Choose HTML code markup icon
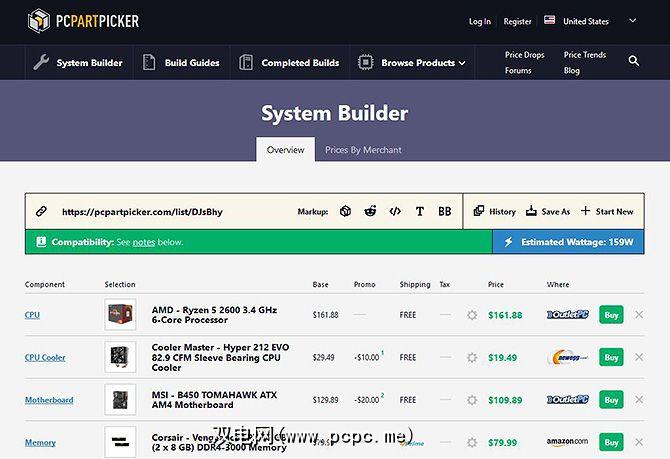 (x=395, y=211)
